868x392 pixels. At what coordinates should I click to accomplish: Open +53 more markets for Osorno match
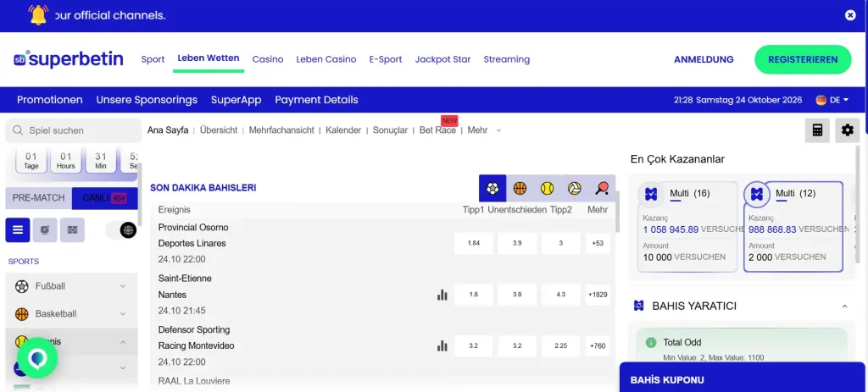[x=598, y=243]
